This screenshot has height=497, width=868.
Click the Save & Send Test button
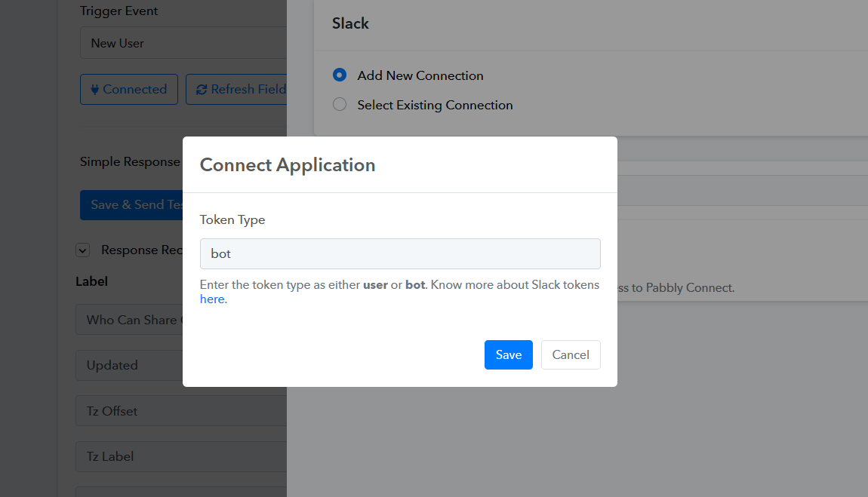(131, 204)
